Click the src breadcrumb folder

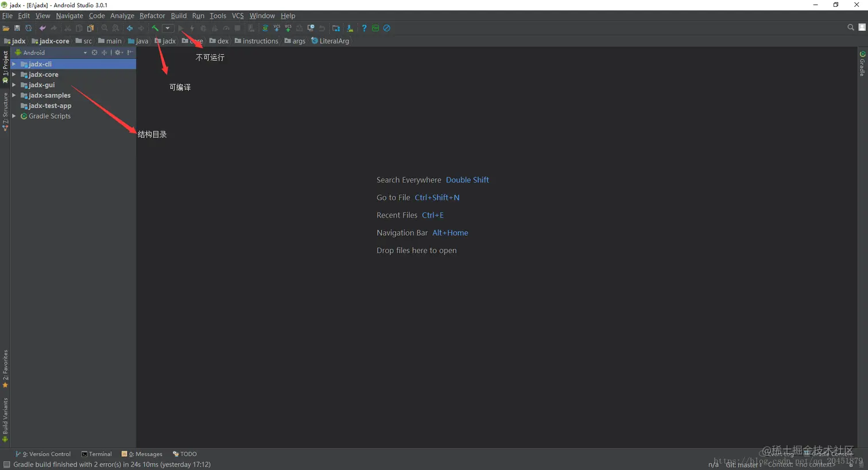pos(84,41)
